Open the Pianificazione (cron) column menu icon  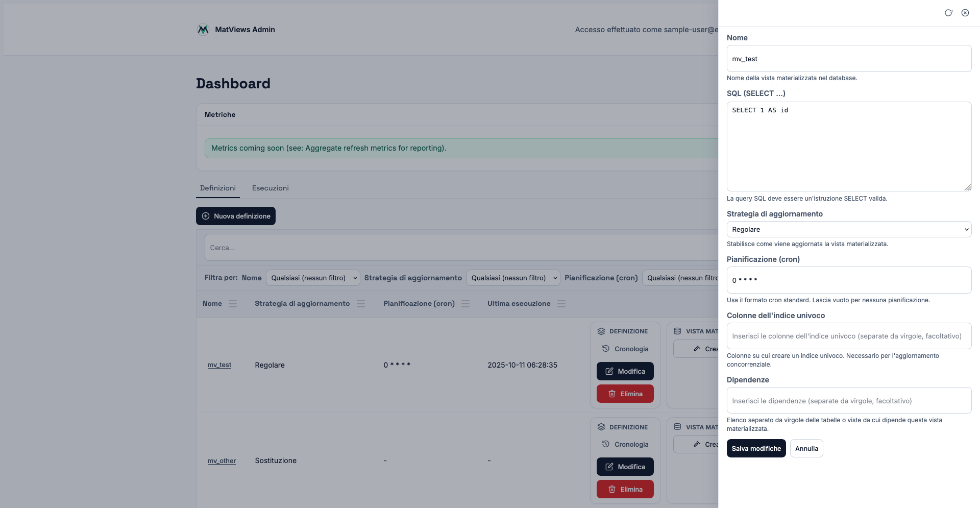point(465,304)
